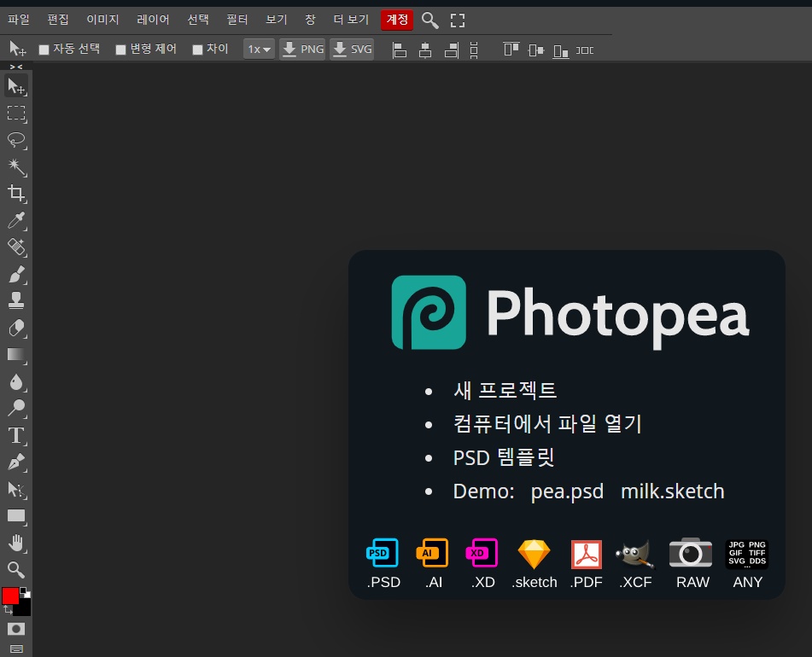The image size is (812, 657).
Task: Open the keyboard icon at sidebar bottom
Action: pos(16,648)
